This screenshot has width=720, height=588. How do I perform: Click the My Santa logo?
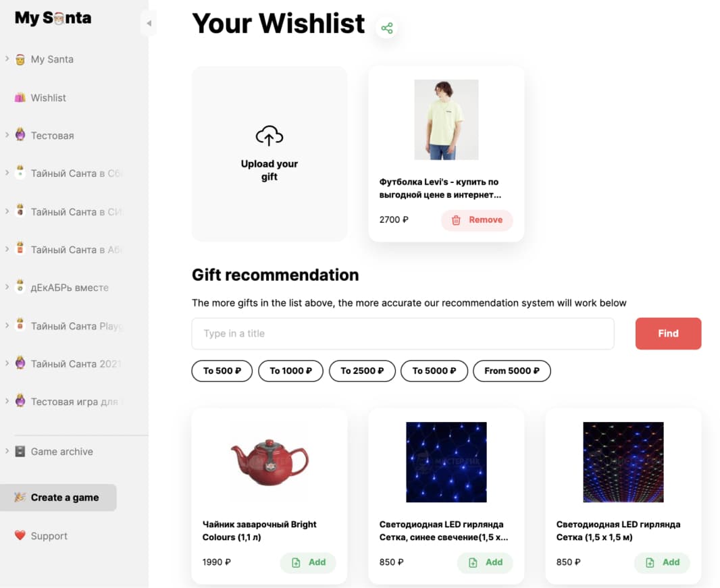pyautogui.click(x=53, y=18)
